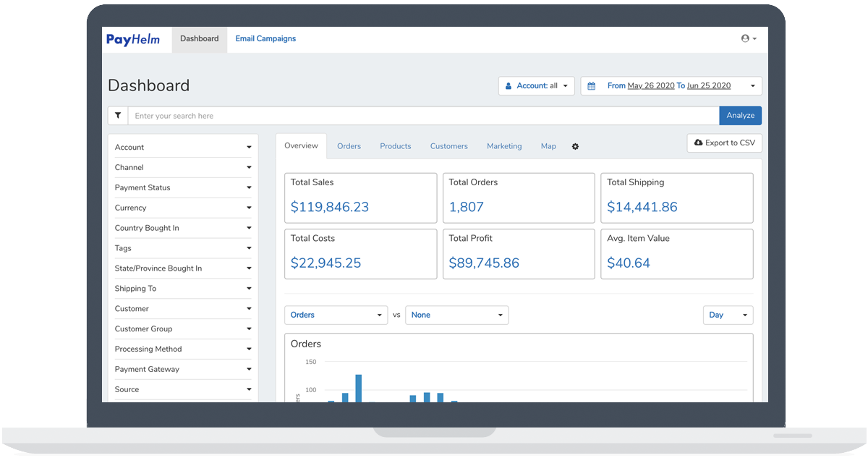Export data with Export to CSV

pos(724,143)
